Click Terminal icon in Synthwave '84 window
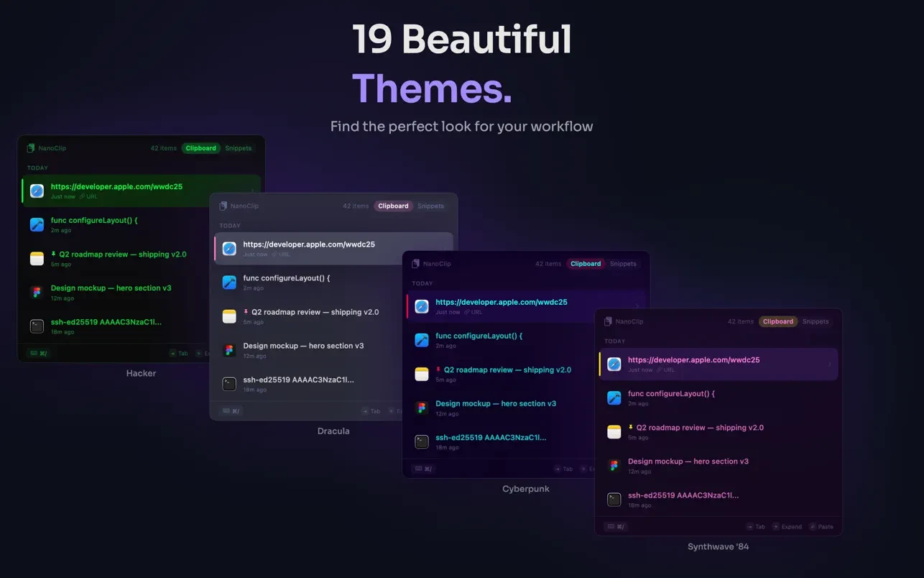Viewport: 924px width, 578px height. [614, 500]
